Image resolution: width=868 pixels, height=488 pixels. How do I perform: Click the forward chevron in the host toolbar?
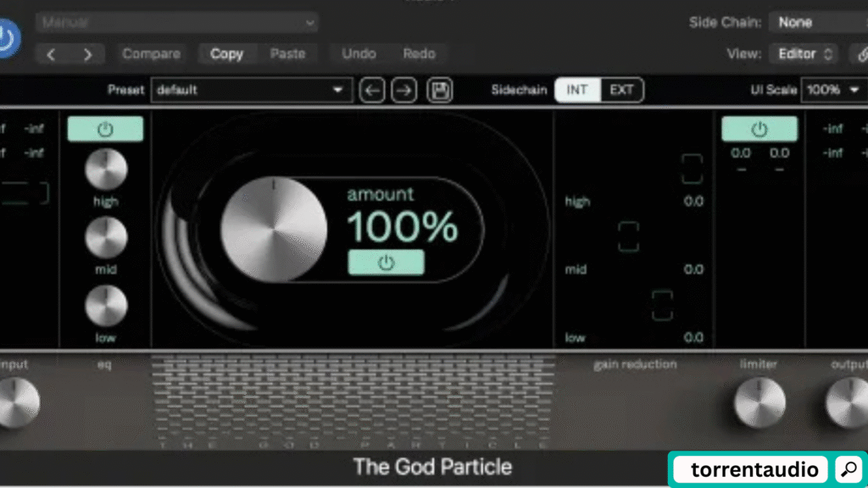click(87, 54)
